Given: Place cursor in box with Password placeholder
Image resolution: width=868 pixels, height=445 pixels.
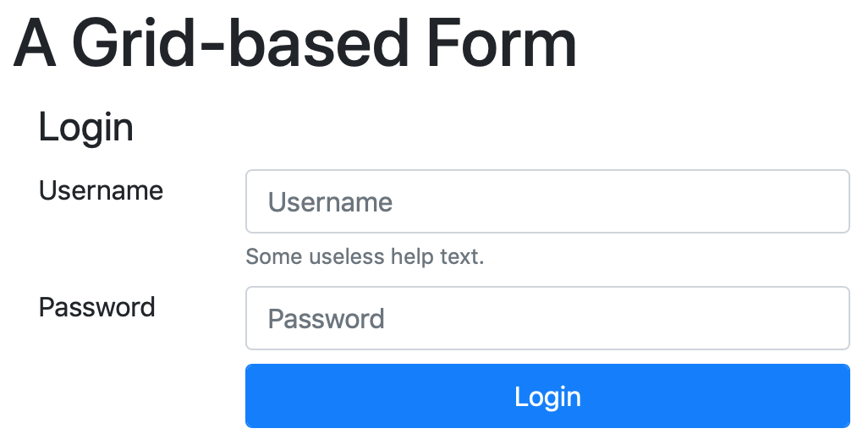Looking at the screenshot, I should 547,318.
